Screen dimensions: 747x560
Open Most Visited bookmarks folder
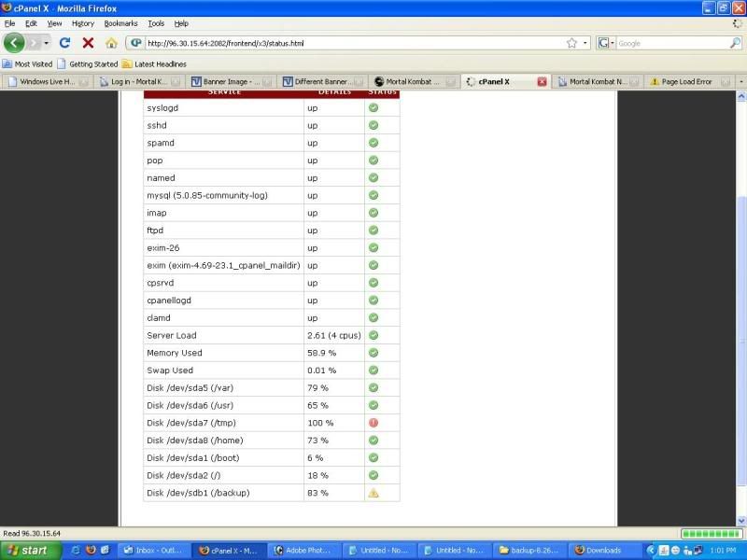(x=28, y=63)
